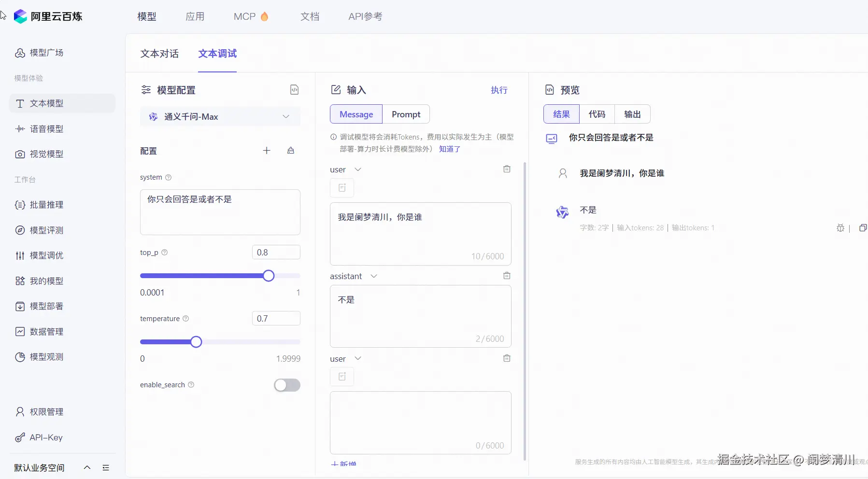Delete the last empty user message
The height and width of the screenshot is (479, 868).
pos(507,358)
